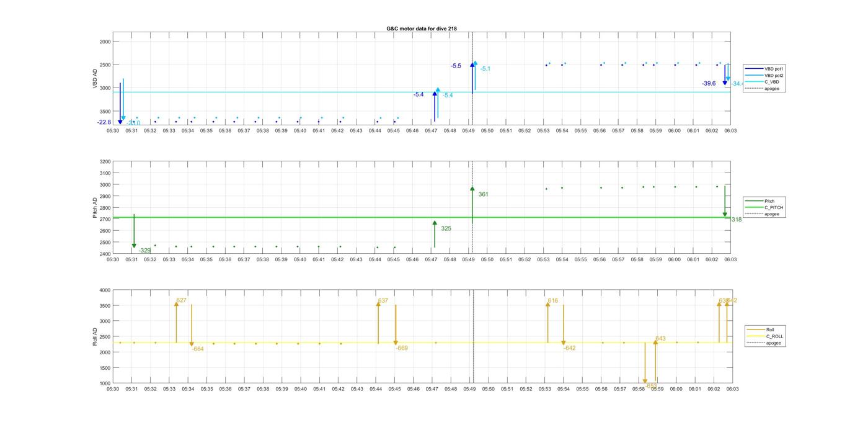The height and width of the screenshot is (430, 868).
Task: Click the '2000' tick on the VBD axis
Action: click(x=105, y=42)
